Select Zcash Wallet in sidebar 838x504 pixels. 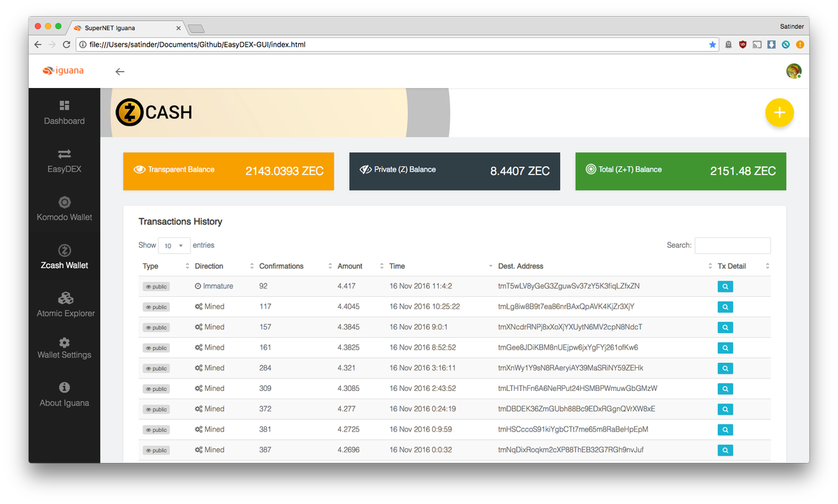(64, 257)
